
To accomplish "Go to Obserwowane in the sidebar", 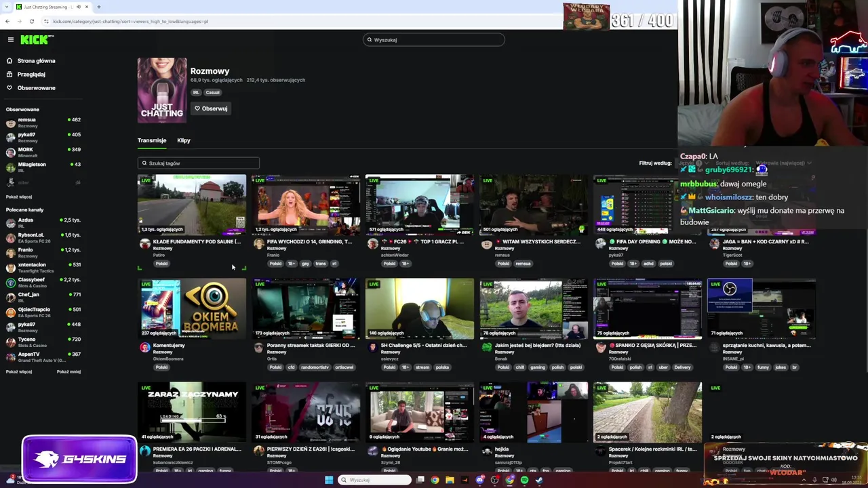I will click(36, 88).
